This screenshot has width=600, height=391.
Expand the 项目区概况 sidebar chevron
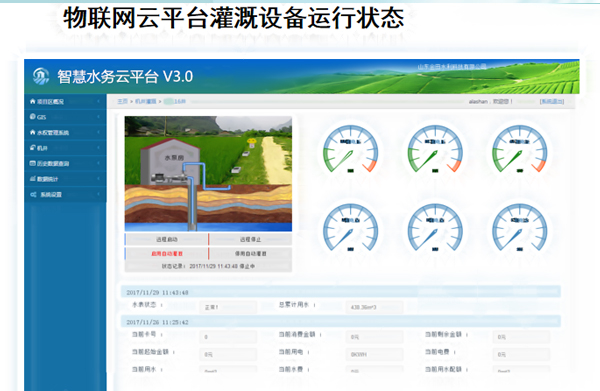click(x=99, y=101)
